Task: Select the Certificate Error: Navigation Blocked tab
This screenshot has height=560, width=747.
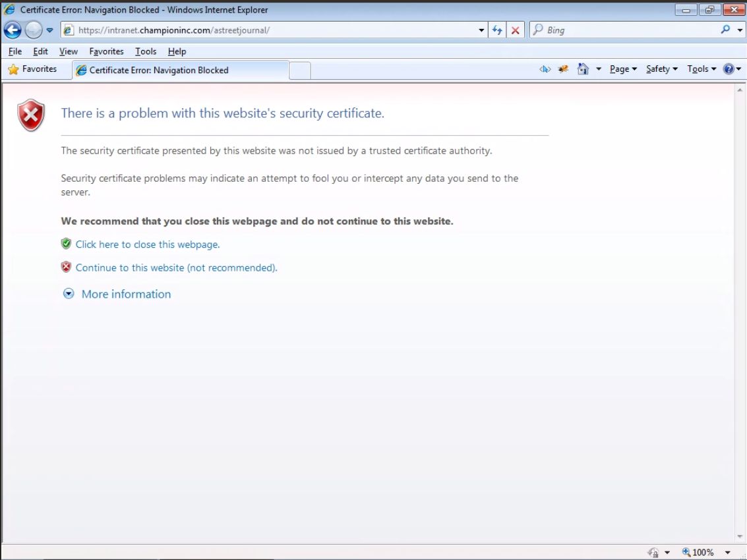Action: tap(180, 70)
